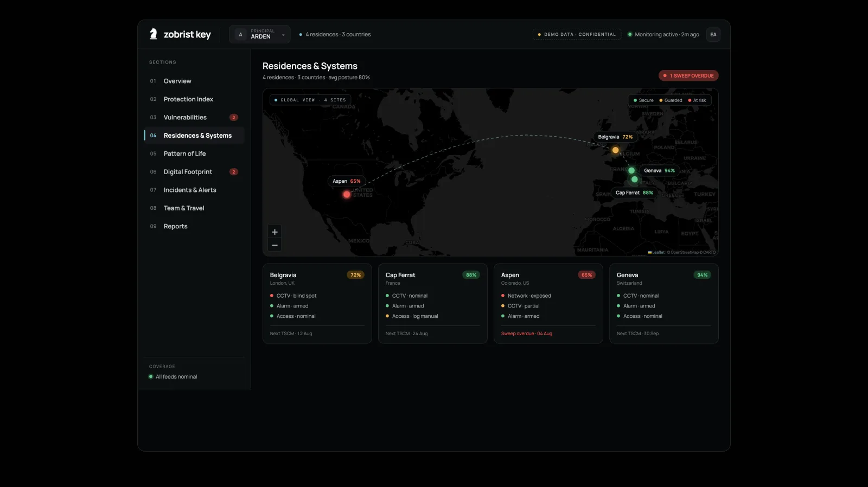Open the ARDEN principal dropdown
This screenshot has height=487, width=868.
(x=259, y=34)
